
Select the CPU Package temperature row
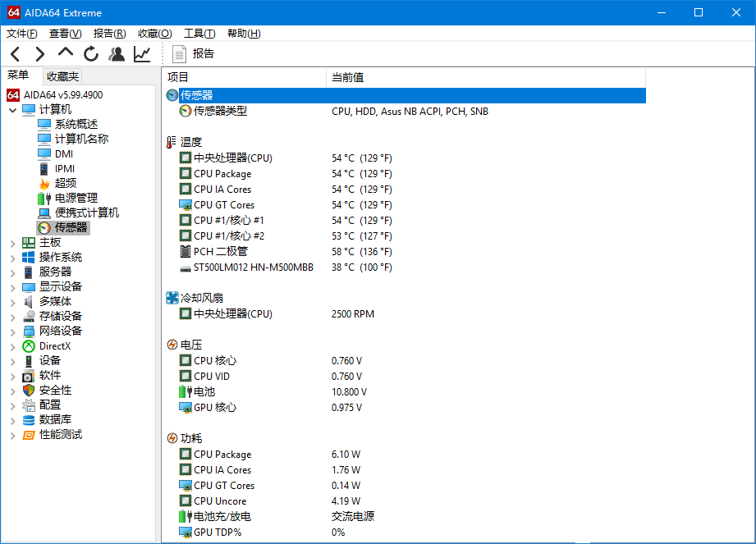(222, 174)
